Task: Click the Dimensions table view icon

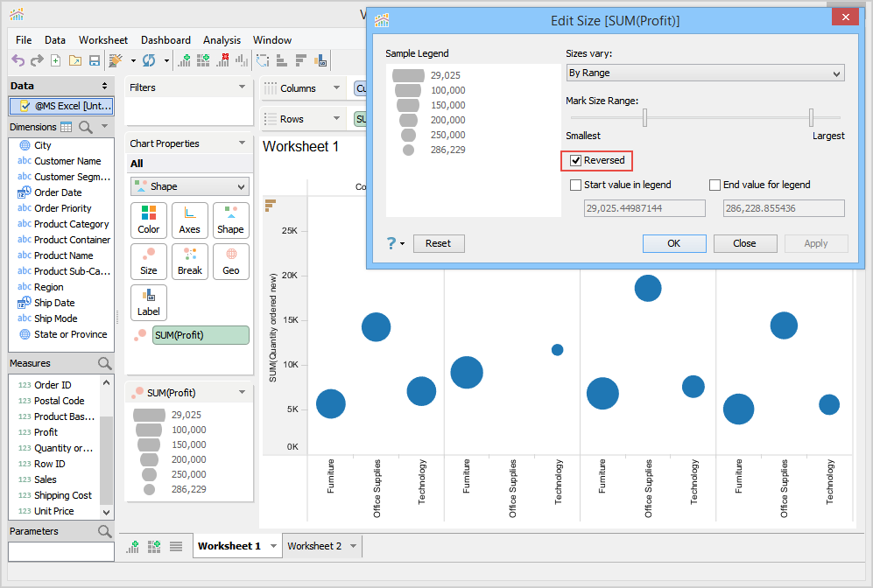Action: pyautogui.click(x=67, y=127)
